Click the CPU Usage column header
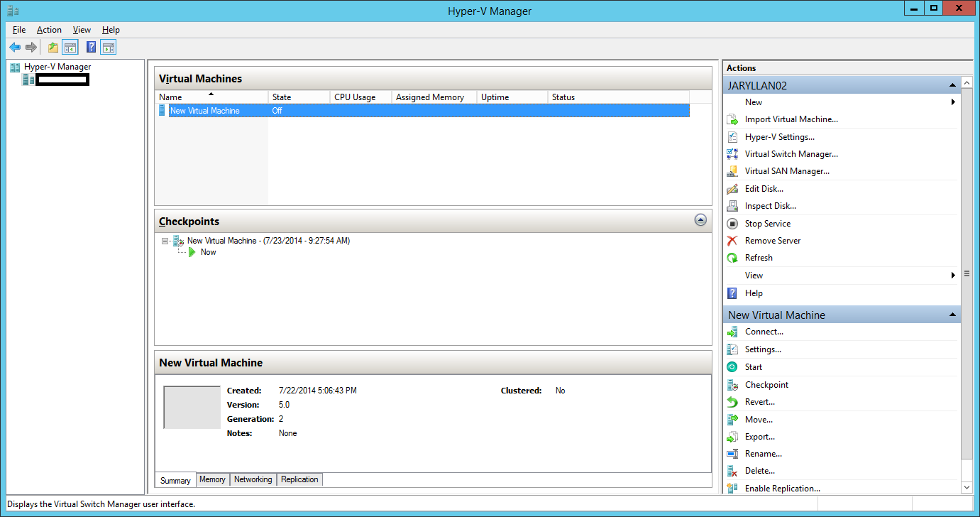 coord(360,97)
